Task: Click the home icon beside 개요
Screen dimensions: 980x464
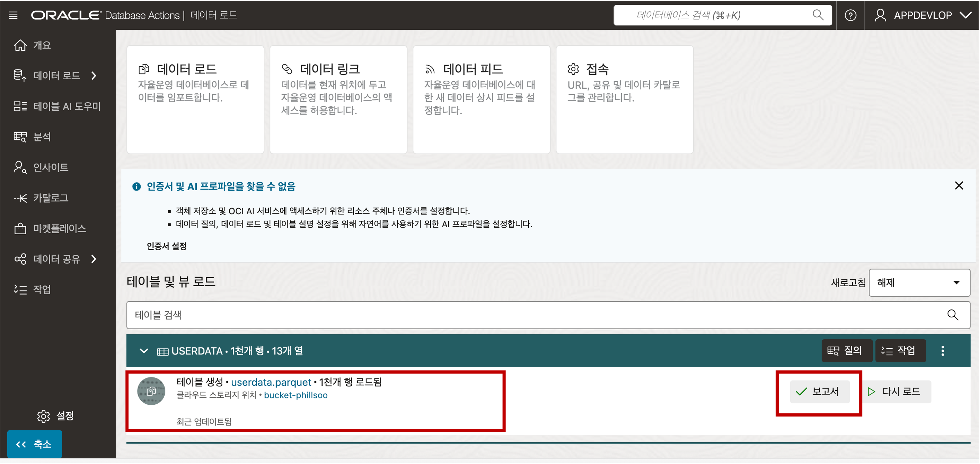Action: [20, 45]
